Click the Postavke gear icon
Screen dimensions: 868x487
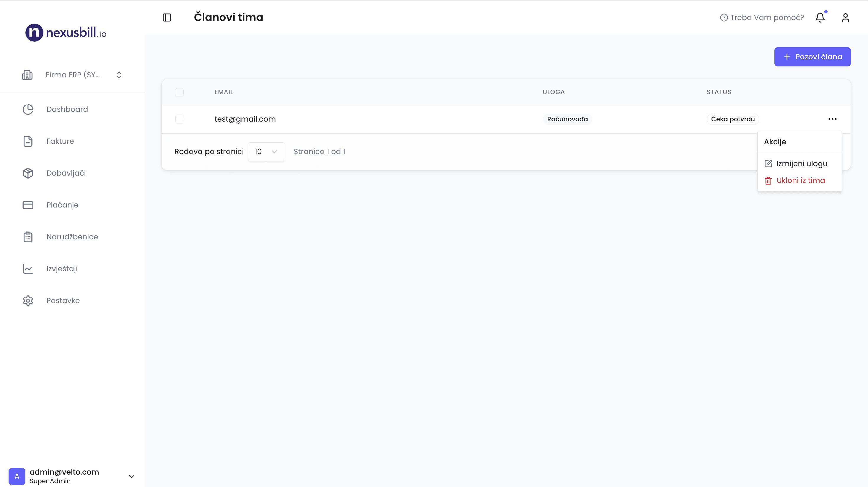point(28,300)
